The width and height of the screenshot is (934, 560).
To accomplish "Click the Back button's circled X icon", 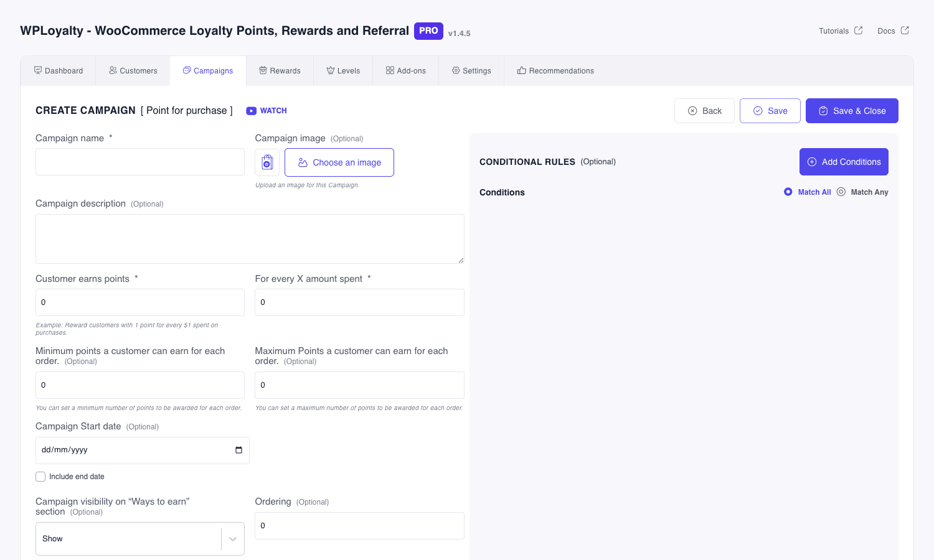I will tap(692, 111).
